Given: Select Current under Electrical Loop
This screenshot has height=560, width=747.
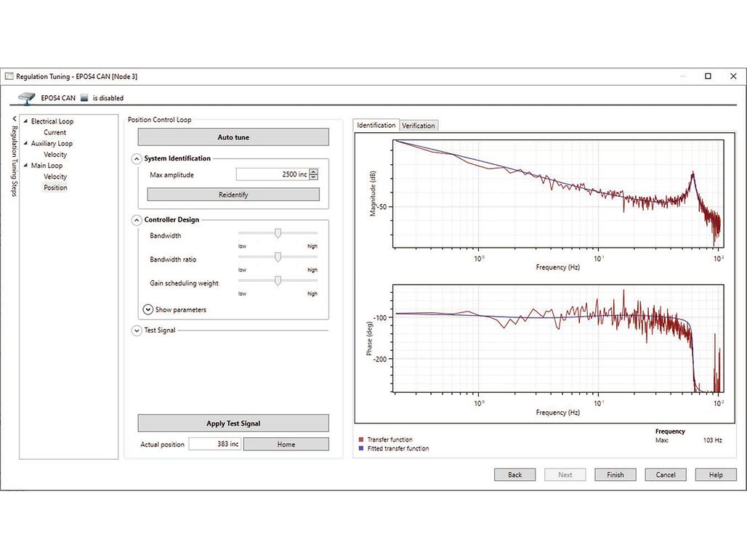Looking at the screenshot, I should [x=54, y=132].
